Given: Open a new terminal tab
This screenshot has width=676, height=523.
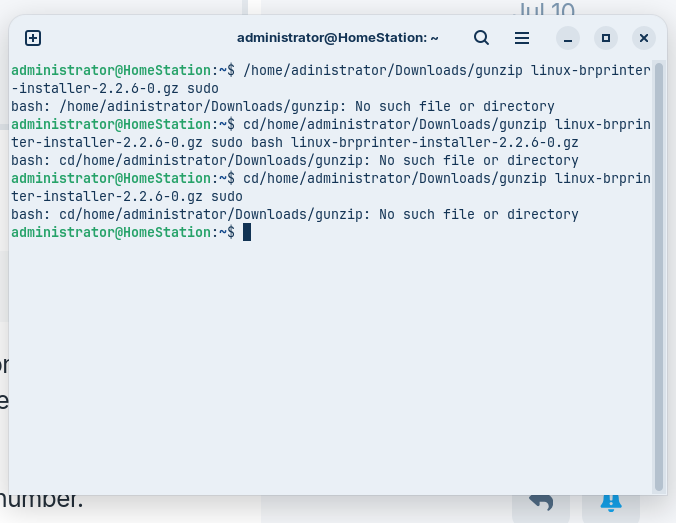Looking at the screenshot, I should (x=33, y=38).
